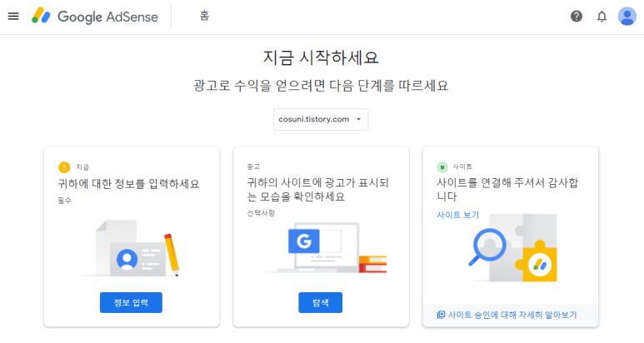Expand the cosuni.tistory.com site dropdown

pos(321,119)
